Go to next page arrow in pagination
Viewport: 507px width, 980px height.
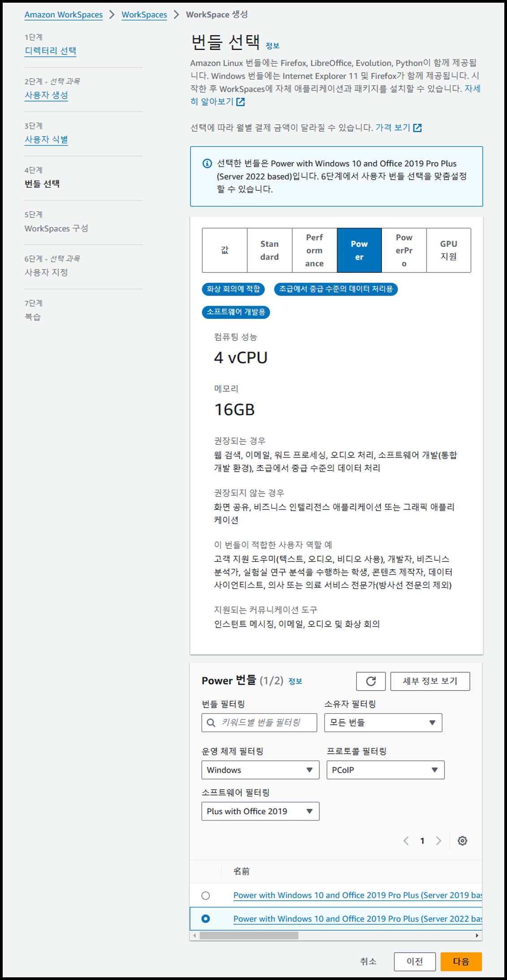point(438,841)
